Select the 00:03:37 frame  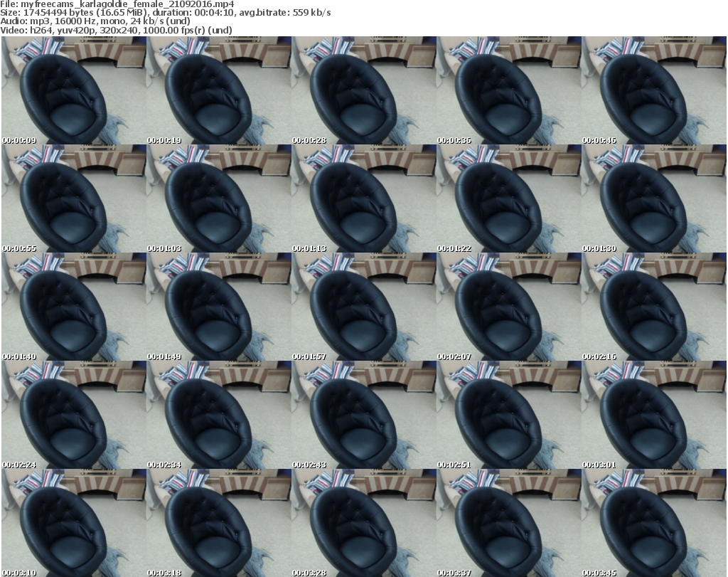[508, 523]
